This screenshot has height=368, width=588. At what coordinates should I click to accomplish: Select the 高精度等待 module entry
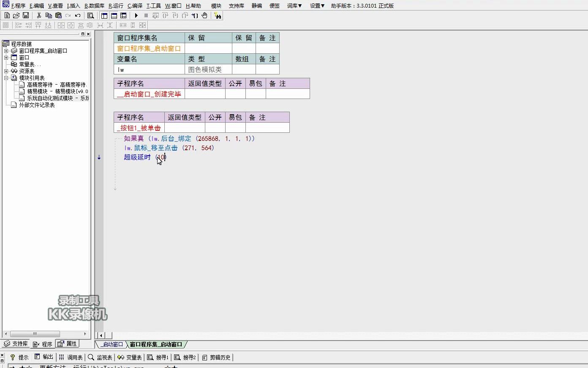tap(57, 85)
